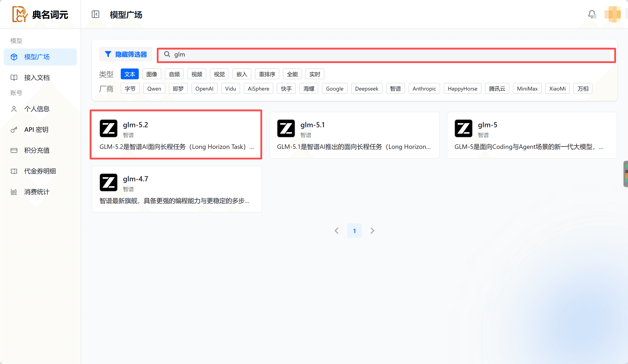628x364 pixels.
Task: Collapse the sidebar with the panel toggle icon
Action: pos(96,14)
